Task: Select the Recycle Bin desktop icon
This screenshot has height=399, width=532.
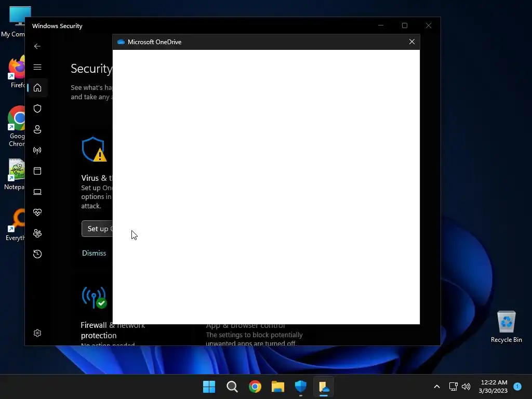Action: coord(506,326)
